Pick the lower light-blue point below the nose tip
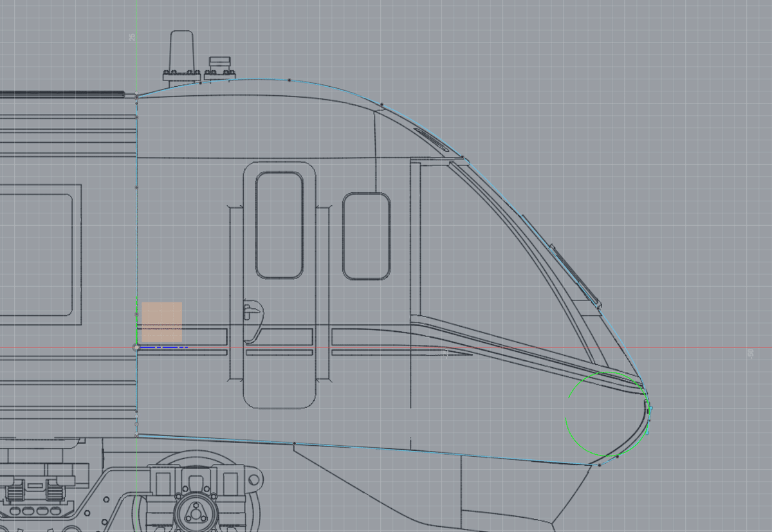 [647, 432]
